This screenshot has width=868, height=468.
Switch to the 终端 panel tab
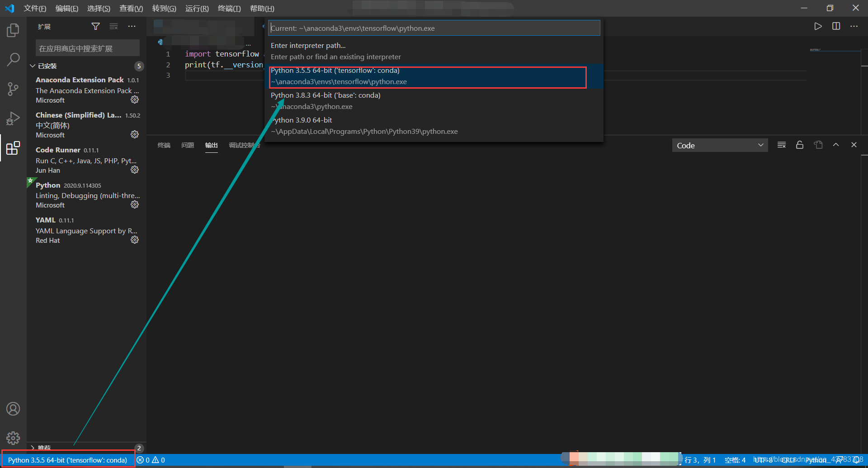click(164, 145)
